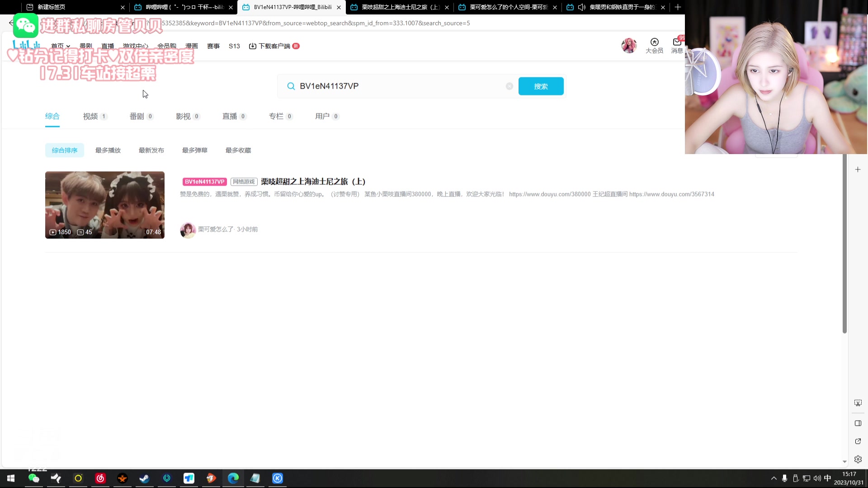The image size is (868, 488).
Task: Toggle the sidebar panel layout icon
Action: coord(858,423)
